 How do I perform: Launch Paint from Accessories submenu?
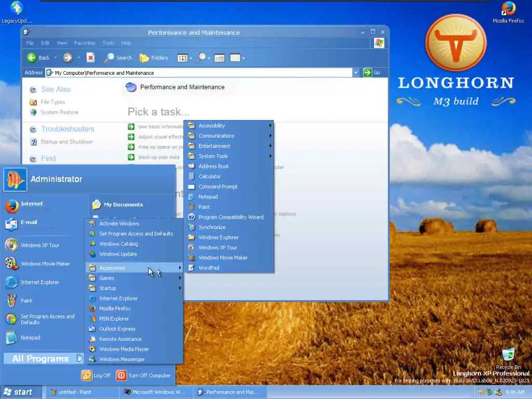(229, 207)
